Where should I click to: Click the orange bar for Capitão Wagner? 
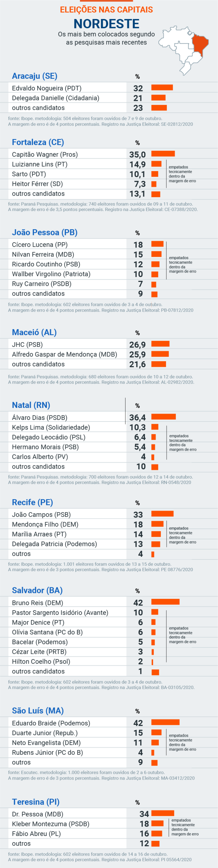pyautogui.click(x=163, y=154)
